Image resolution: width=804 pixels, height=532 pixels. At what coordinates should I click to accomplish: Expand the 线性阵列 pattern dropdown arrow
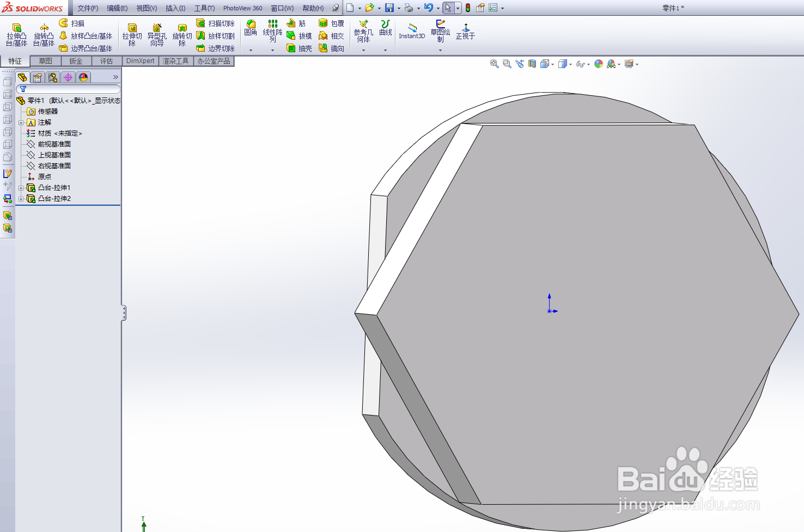[x=272, y=50]
